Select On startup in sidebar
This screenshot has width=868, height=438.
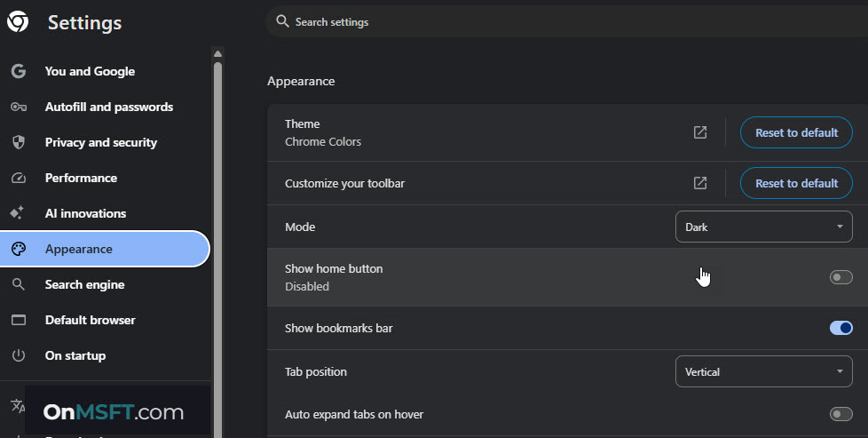point(75,355)
